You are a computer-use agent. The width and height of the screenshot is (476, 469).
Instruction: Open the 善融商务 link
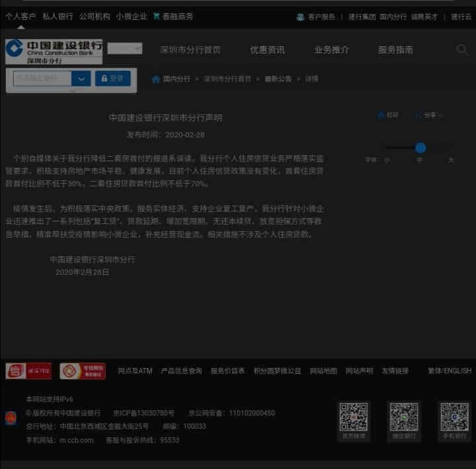(178, 17)
